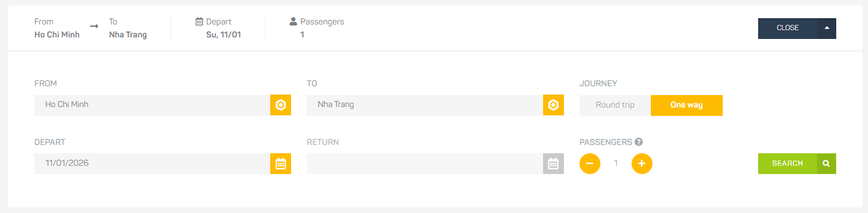Click the passengers help question mark
The height and width of the screenshot is (213, 868).
[x=639, y=142]
